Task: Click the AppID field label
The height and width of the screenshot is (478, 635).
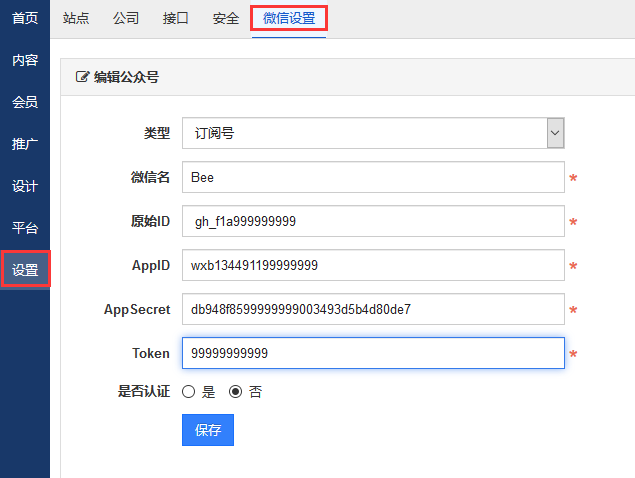Action: pyautogui.click(x=151, y=265)
